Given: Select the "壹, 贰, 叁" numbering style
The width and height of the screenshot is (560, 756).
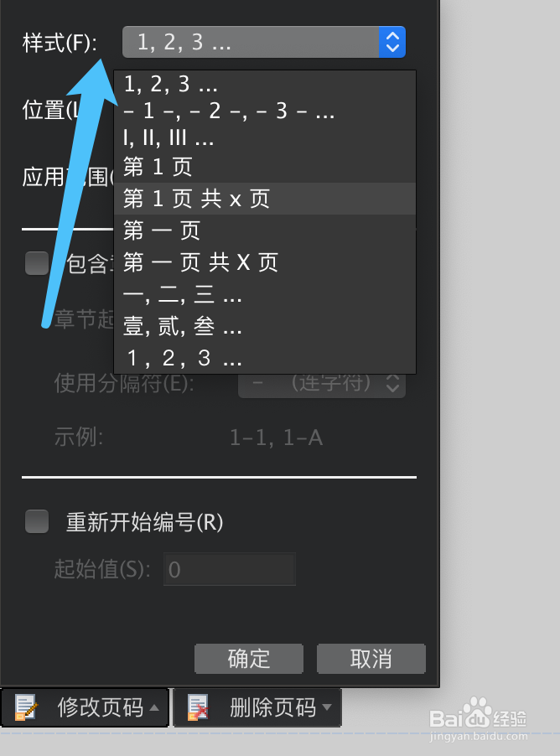Looking at the screenshot, I should pyautogui.click(x=265, y=326).
